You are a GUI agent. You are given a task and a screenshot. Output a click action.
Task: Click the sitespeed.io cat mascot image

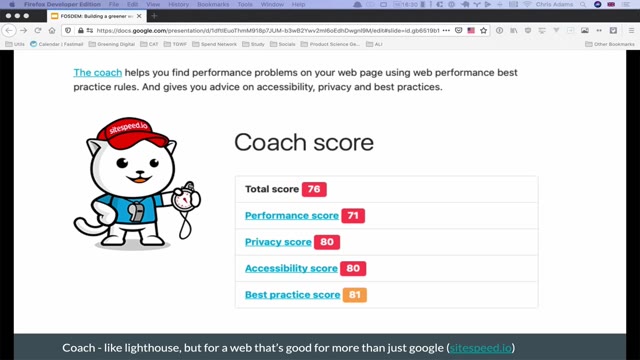click(x=137, y=184)
